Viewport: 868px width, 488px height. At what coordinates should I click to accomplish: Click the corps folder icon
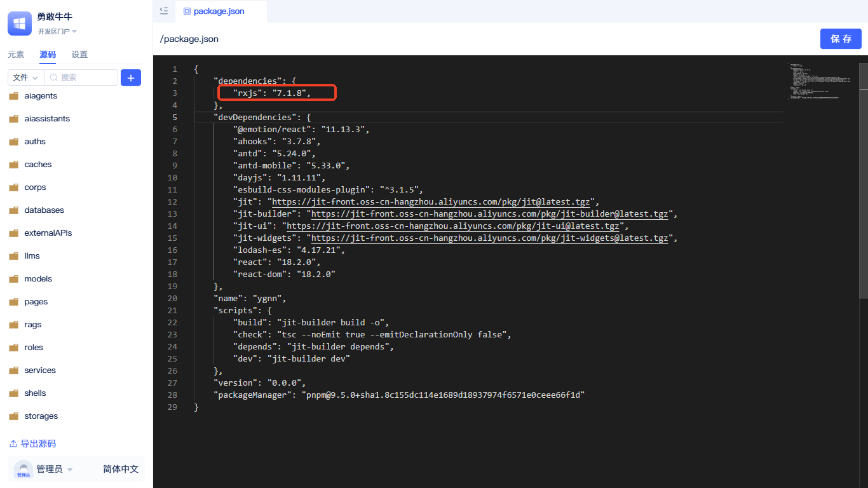(x=13, y=187)
